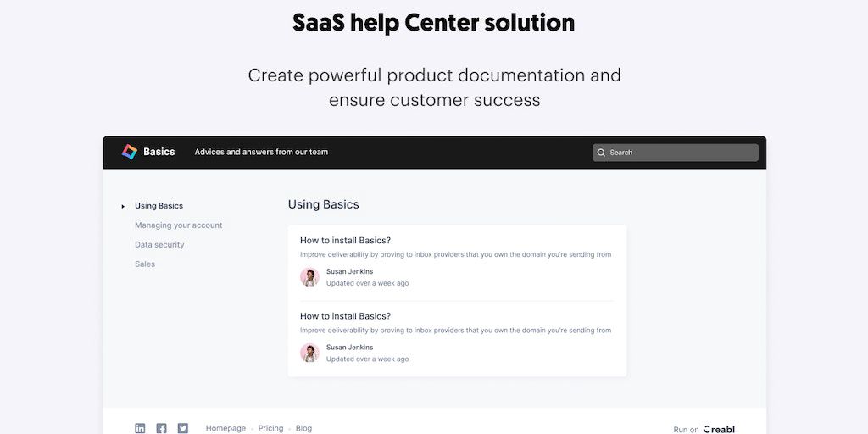Click the Basics colorful logo icon
868x434 pixels.
129,152
